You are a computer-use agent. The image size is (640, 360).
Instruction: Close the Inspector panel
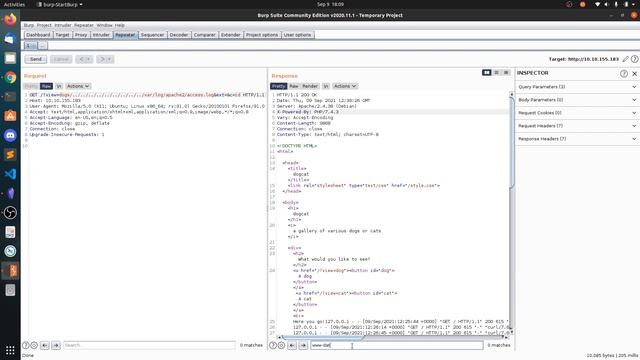pos(634,73)
